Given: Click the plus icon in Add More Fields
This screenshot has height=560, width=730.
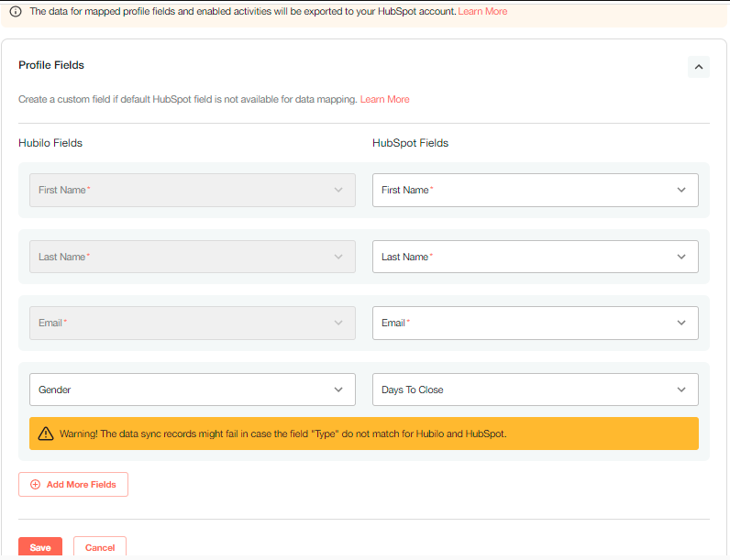Looking at the screenshot, I should (x=36, y=485).
